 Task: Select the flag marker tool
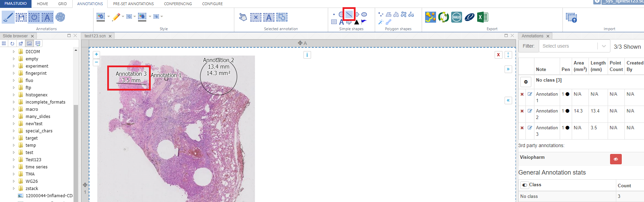[364, 22]
